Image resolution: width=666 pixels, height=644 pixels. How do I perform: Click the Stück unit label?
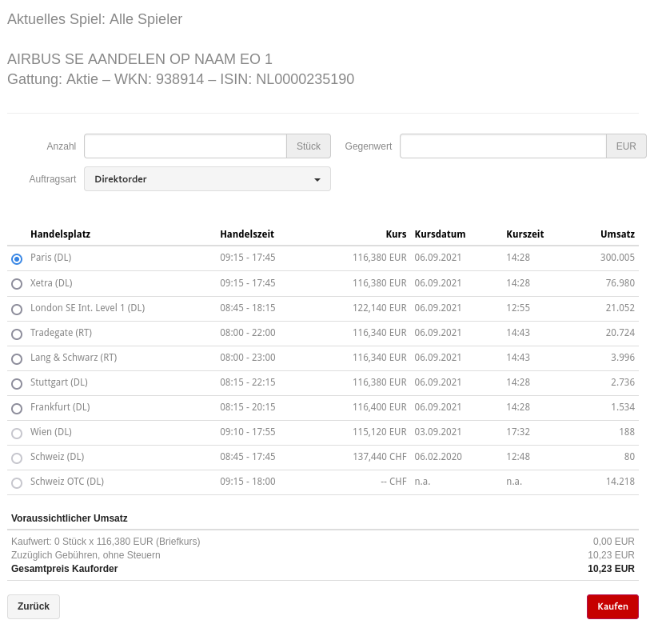pyautogui.click(x=309, y=146)
